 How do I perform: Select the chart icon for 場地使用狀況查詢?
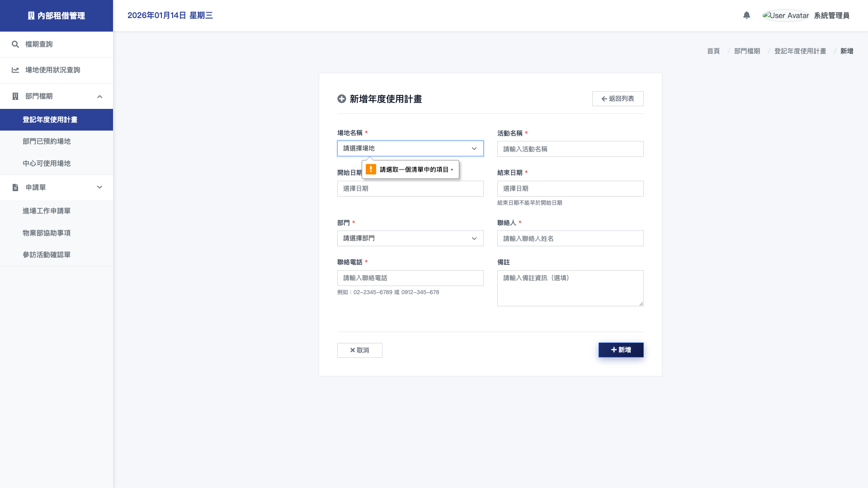click(x=15, y=70)
